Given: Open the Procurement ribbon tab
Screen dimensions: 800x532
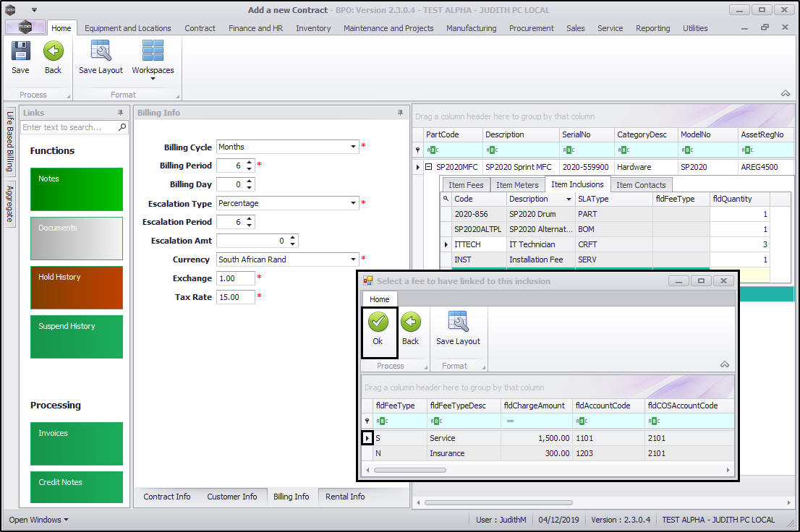Looking at the screenshot, I should [x=531, y=28].
